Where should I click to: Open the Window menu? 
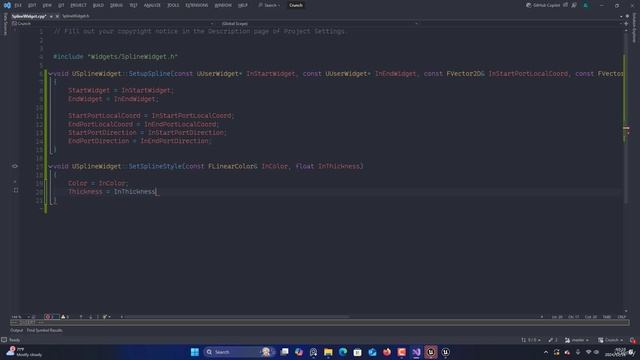point(223,5)
